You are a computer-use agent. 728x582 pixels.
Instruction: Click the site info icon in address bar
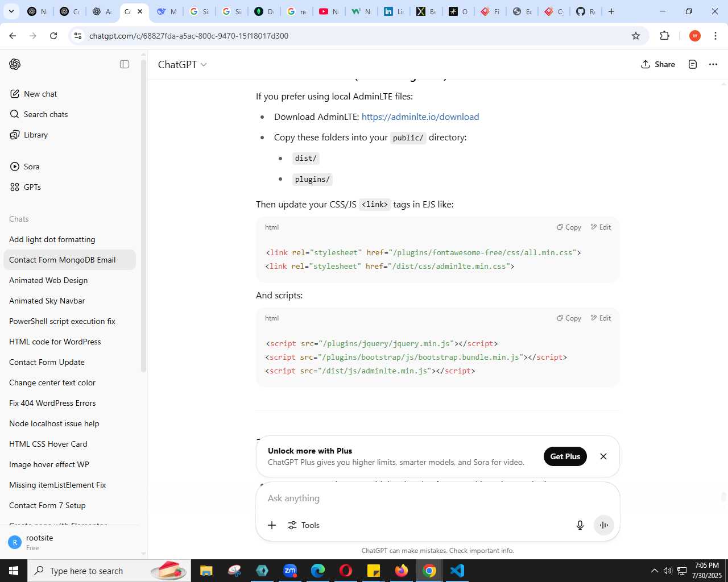click(78, 36)
